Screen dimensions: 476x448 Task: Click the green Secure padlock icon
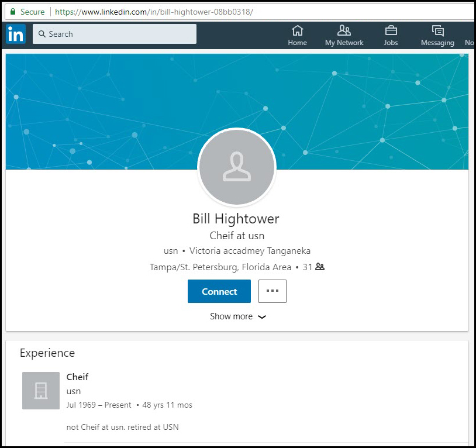[x=12, y=12]
